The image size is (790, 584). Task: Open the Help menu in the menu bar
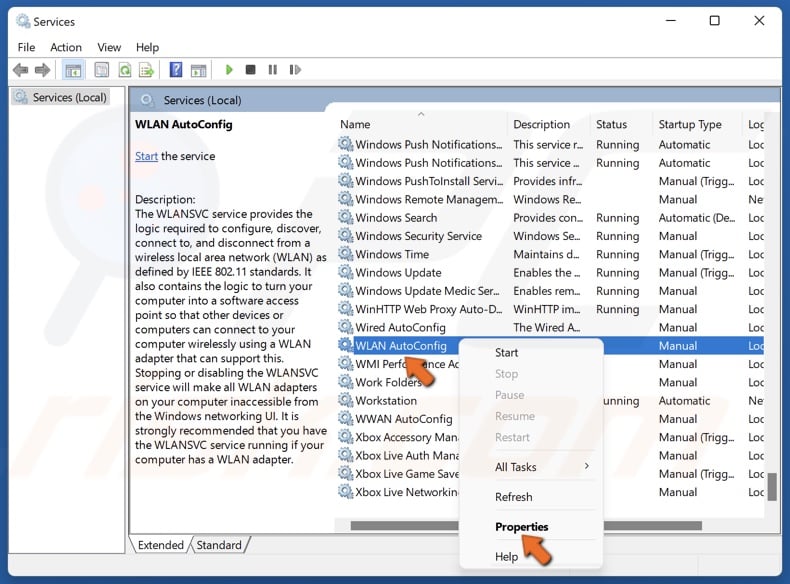tap(147, 47)
